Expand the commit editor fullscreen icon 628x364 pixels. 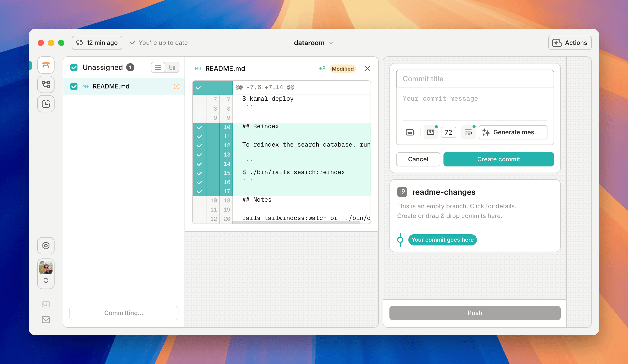tap(409, 132)
